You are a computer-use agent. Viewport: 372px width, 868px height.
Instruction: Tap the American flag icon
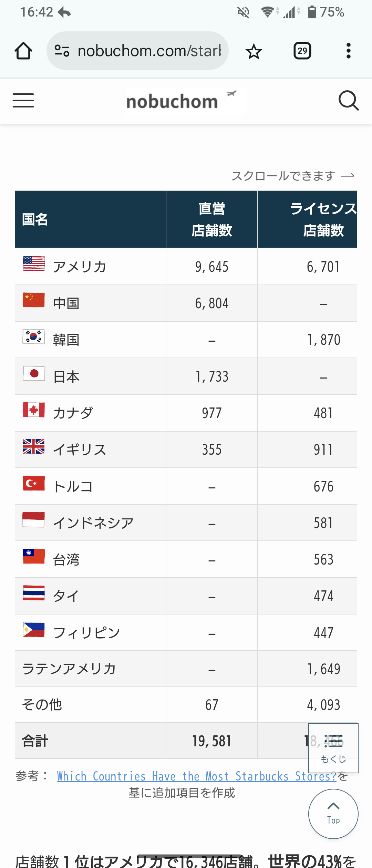[34, 264]
